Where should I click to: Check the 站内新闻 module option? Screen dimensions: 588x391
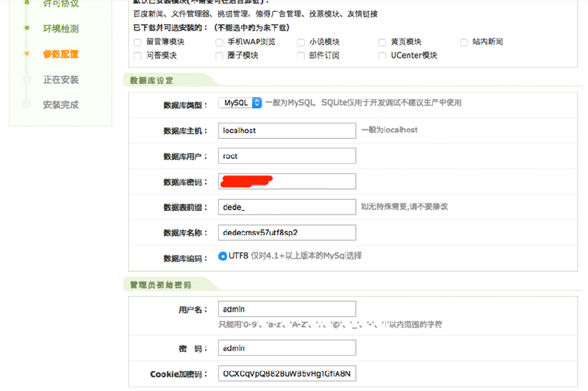pyautogui.click(x=464, y=43)
